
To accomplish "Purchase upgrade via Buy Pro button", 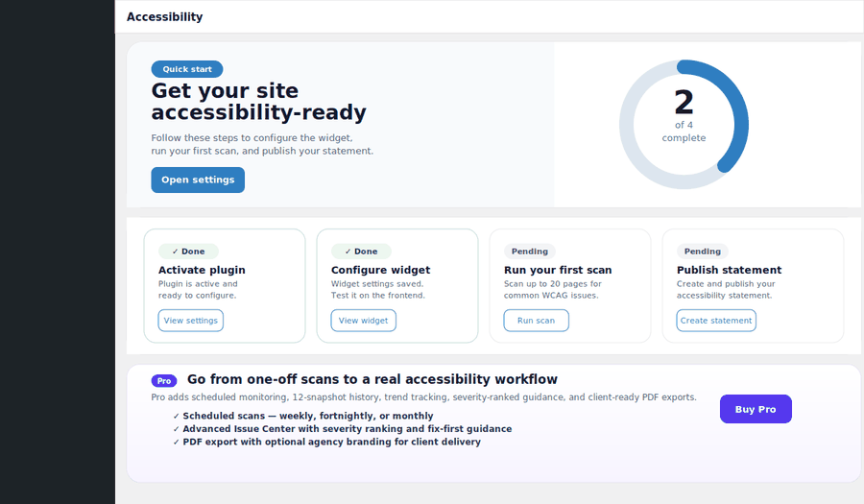I will pos(756,409).
